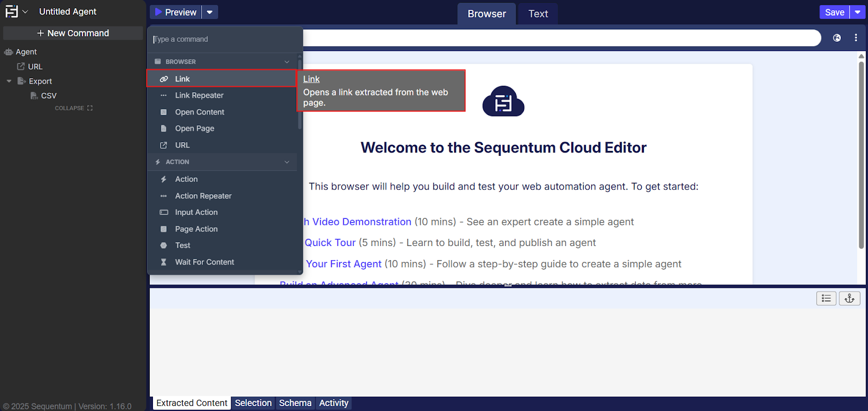The image size is (868, 411).
Task: Click the Sequentum cloud logo on welcome page
Action: pyautogui.click(x=503, y=102)
